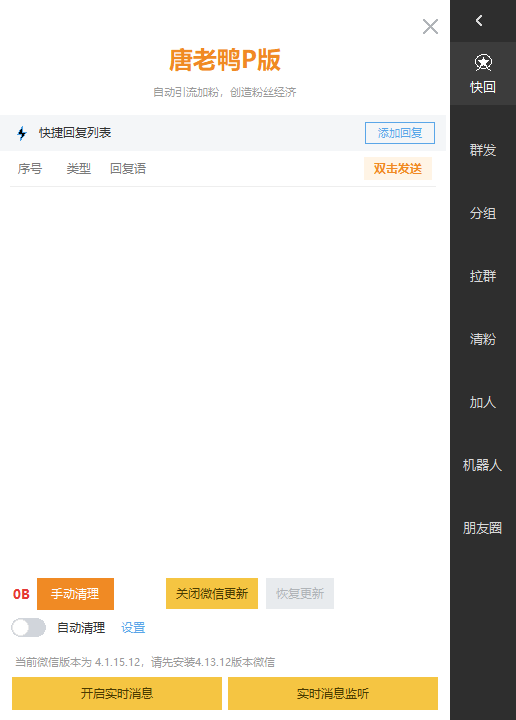Click the lightning bolt quick reply icon

(x=22, y=133)
